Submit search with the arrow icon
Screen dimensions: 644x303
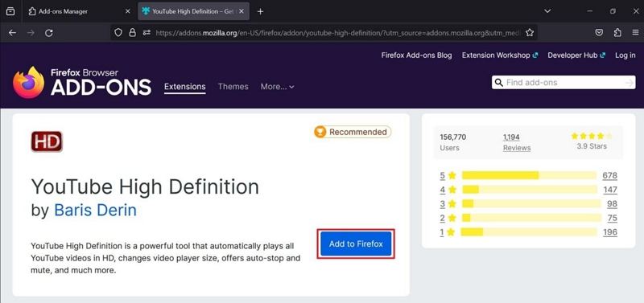[630, 83]
